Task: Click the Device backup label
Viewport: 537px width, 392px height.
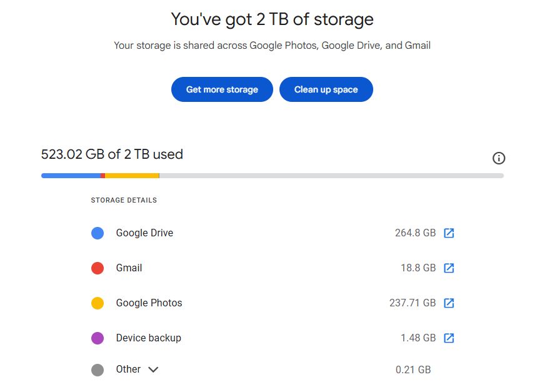Action: point(148,338)
